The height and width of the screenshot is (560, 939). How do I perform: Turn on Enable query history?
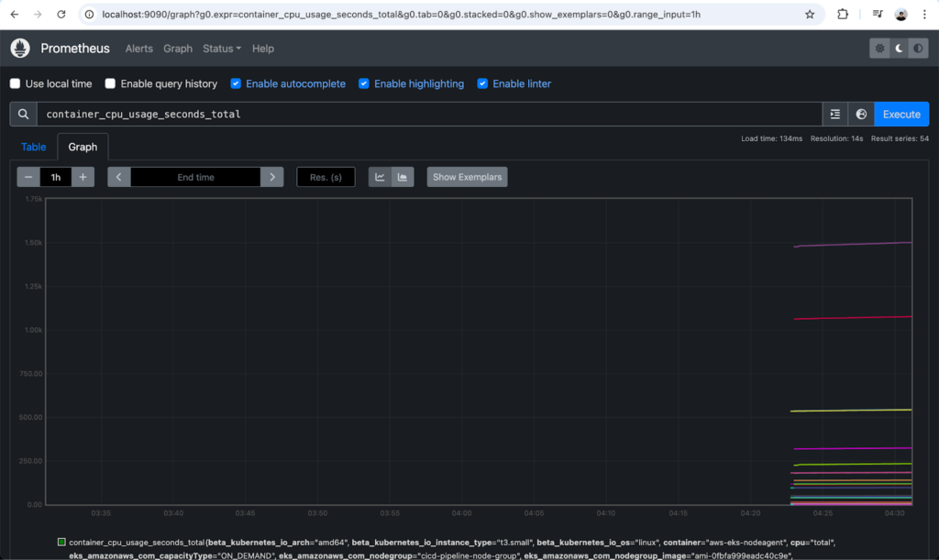pos(111,83)
